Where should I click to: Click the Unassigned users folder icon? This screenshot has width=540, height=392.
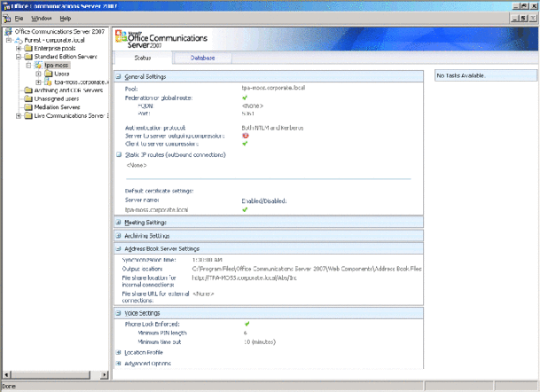28,98
